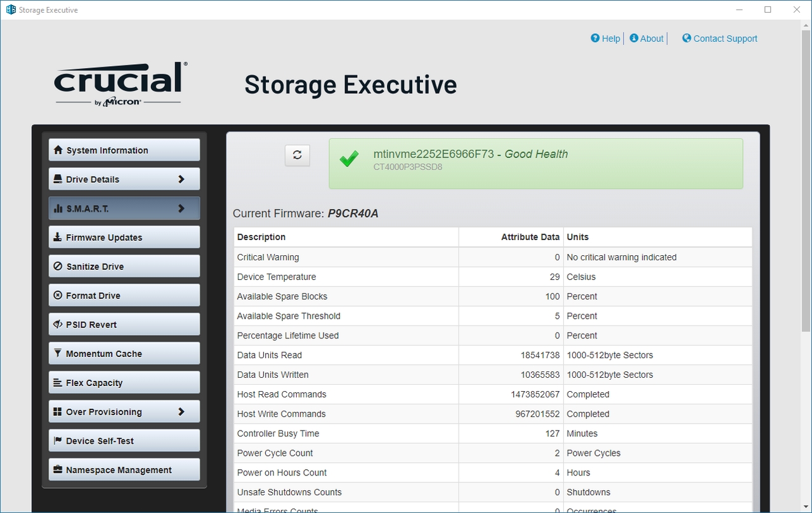Screen dimensions: 812x513
Task: Select Power on Hours Count row
Action: (x=492, y=472)
